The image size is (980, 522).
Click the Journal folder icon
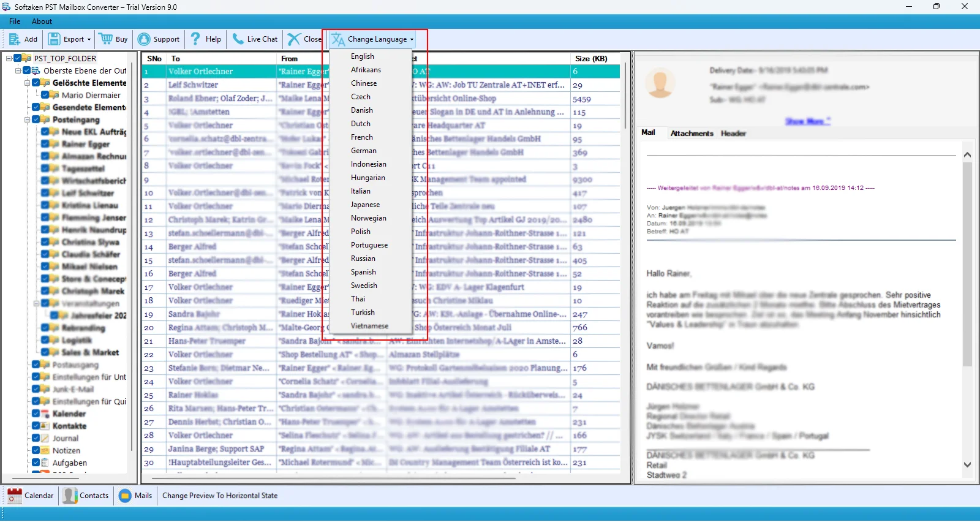pyautogui.click(x=45, y=438)
